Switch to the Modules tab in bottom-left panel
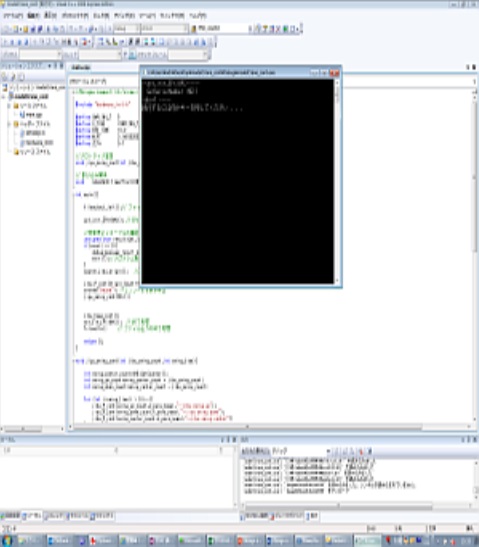479x547 pixels. (77, 516)
